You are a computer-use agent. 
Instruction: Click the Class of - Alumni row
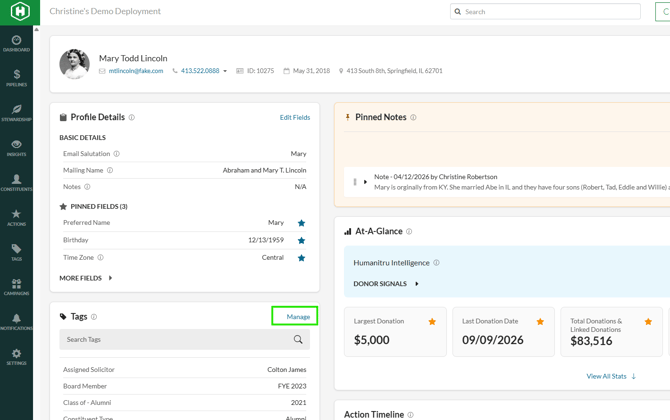(x=185, y=403)
